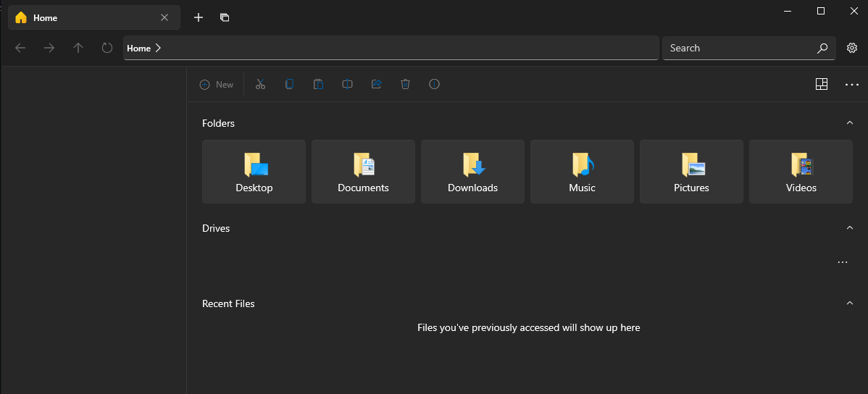
Task: Click the forward navigation arrow
Action: pyautogui.click(x=49, y=48)
